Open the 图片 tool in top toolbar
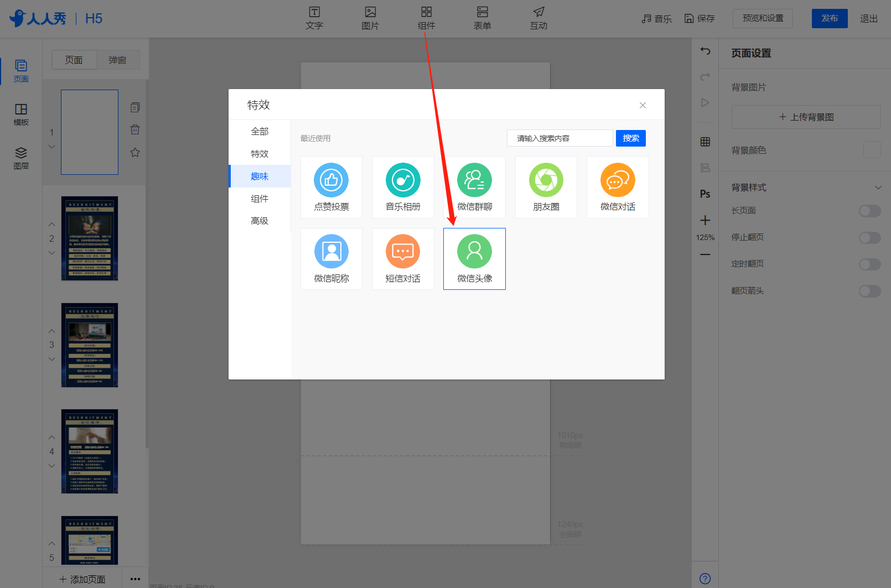The height and width of the screenshot is (588, 891). 370,18
